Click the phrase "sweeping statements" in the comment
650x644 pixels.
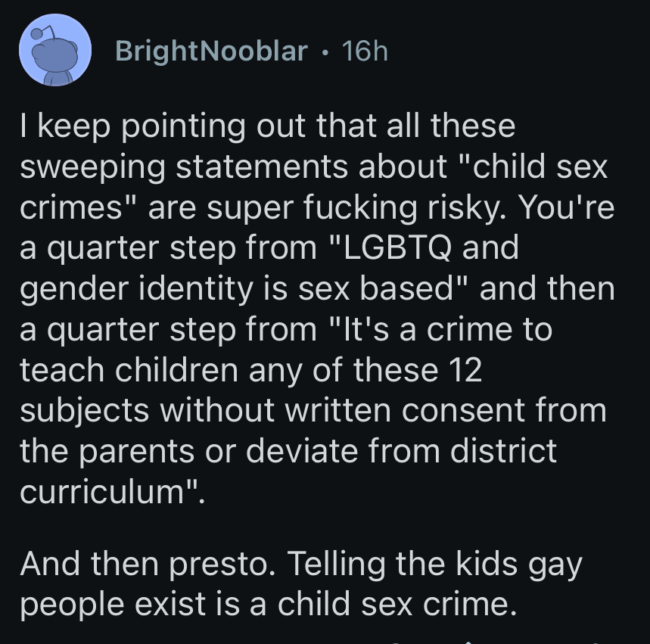pyautogui.click(x=184, y=167)
